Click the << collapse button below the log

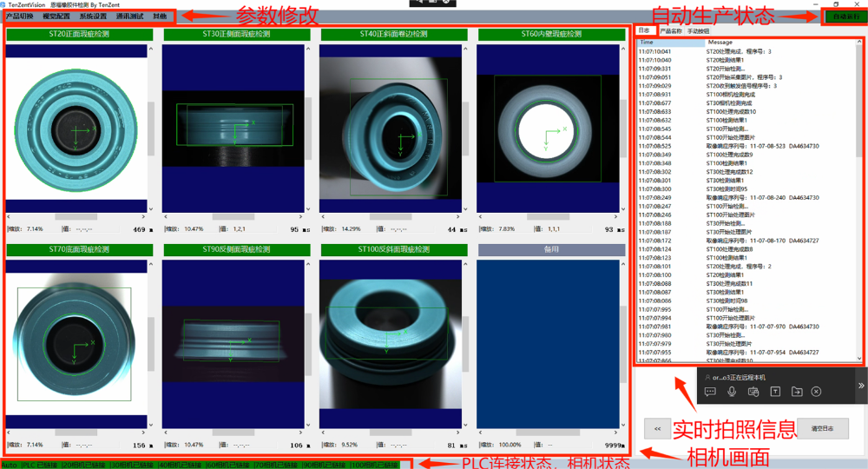pos(658,428)
